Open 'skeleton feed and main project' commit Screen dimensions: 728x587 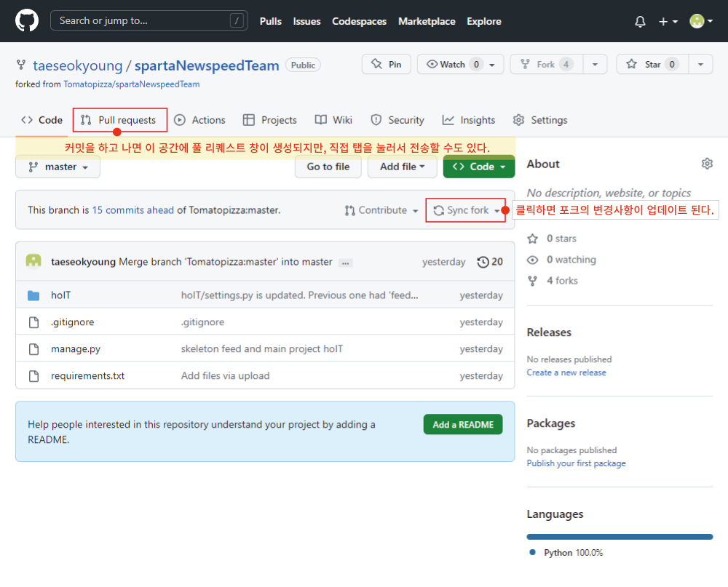[x=262, y=349]
